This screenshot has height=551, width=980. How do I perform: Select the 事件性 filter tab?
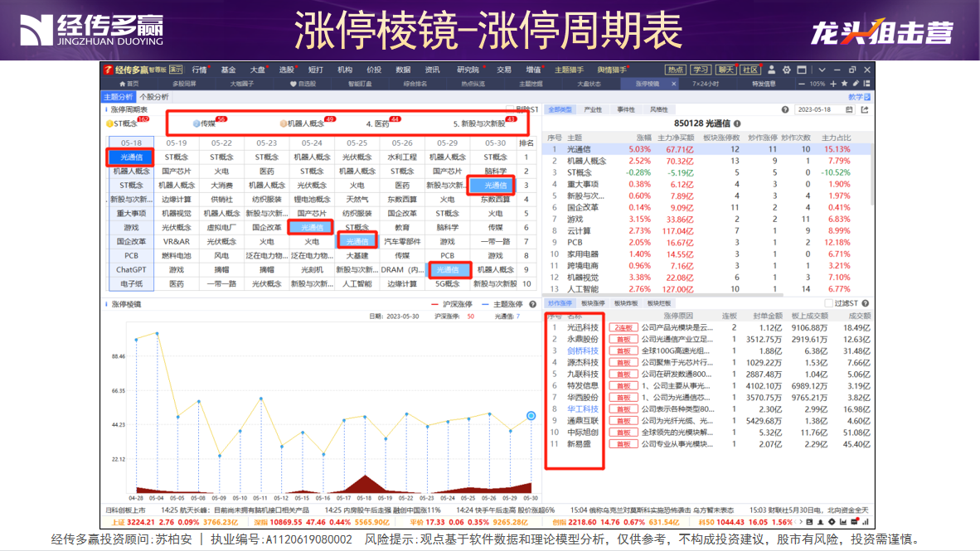[626, 109]
